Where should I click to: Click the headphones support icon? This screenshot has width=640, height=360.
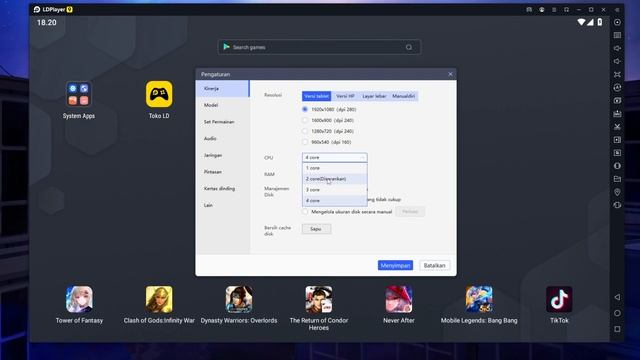coord(567,9)
